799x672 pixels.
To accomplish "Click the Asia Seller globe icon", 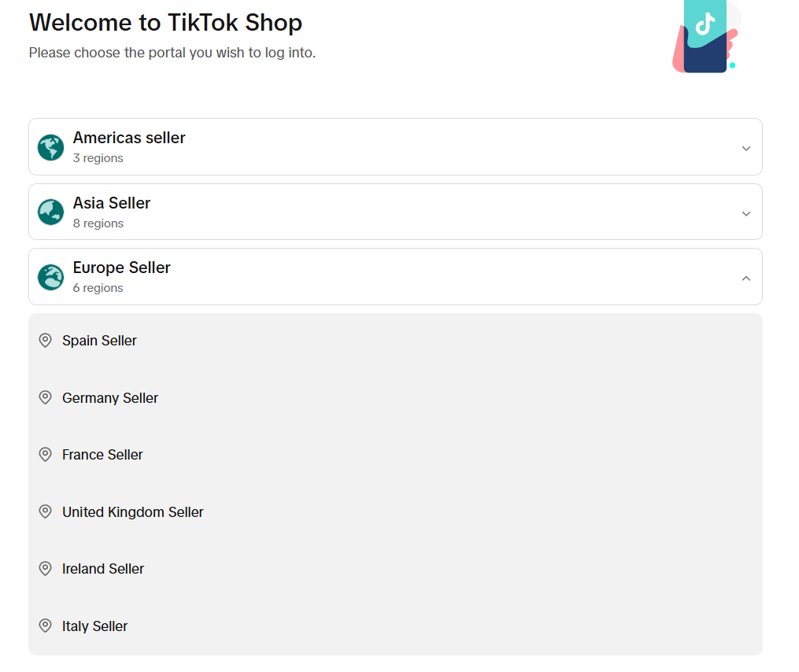I will click(51, 212).
